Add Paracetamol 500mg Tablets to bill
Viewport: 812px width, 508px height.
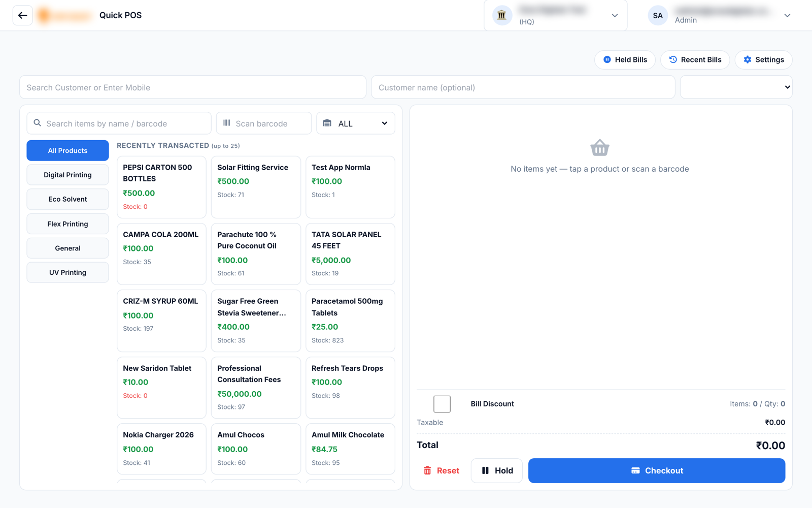(x=350, y=321)
